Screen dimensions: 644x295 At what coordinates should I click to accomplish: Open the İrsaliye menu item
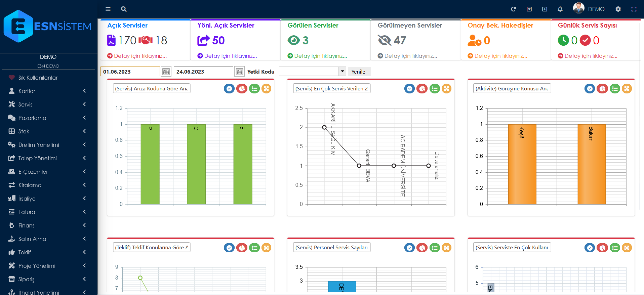tap(48, 199)
